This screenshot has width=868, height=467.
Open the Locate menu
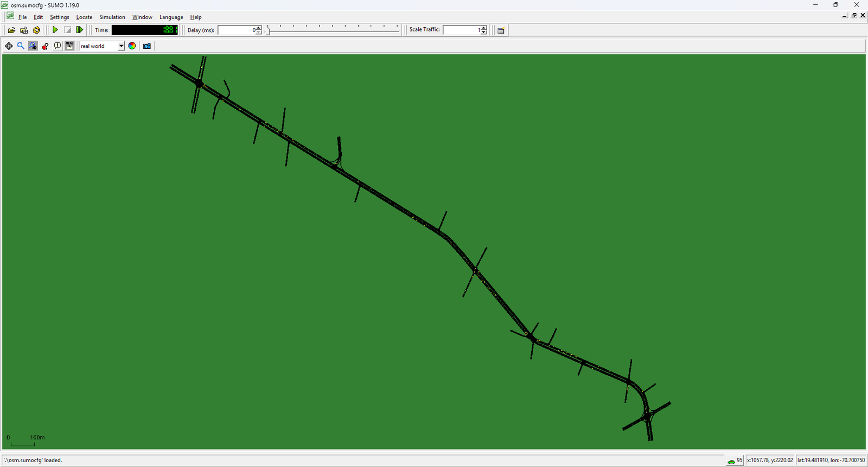click(x=84, y=17)
